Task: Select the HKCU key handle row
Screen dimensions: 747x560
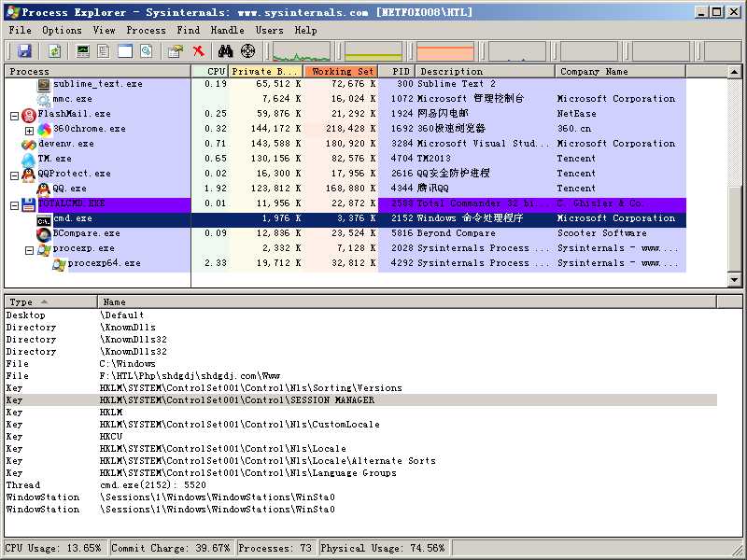Action: 360,436
